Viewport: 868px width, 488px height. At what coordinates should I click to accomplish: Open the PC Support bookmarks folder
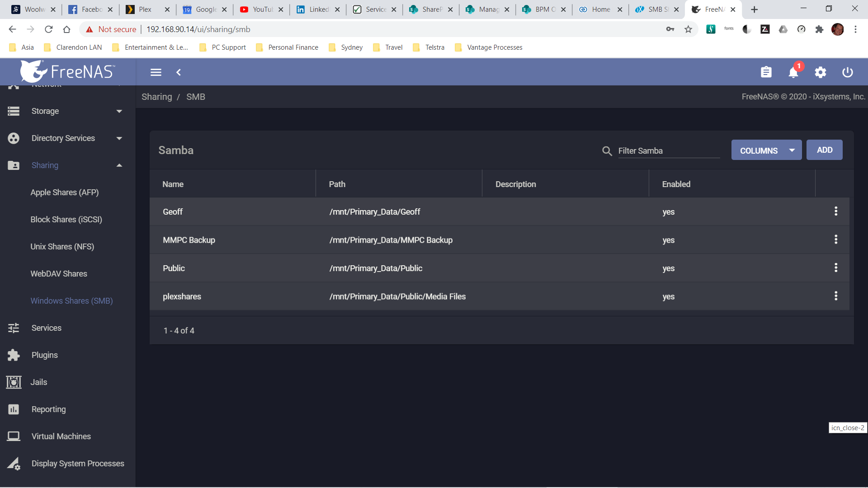click(x=222, y=47)
